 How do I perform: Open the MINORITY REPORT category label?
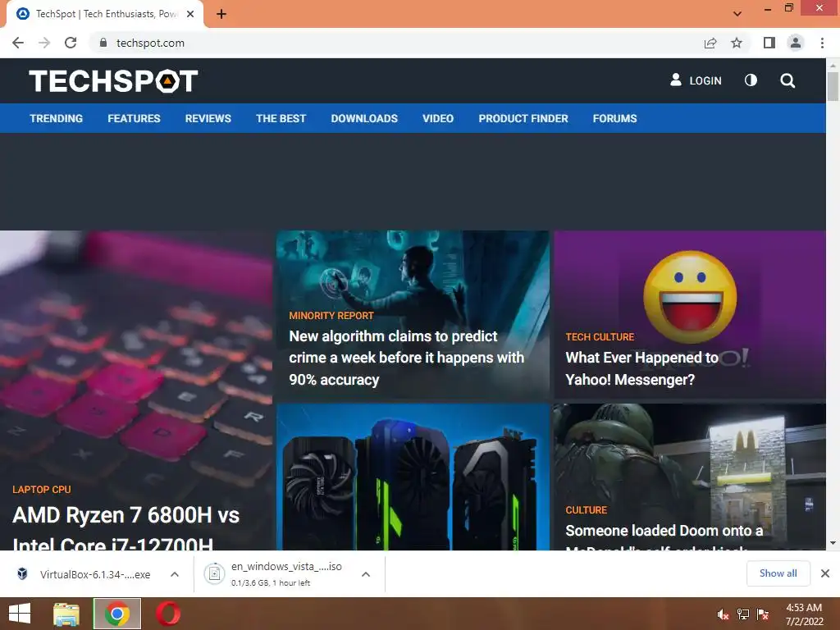click(x=331, y=316)
